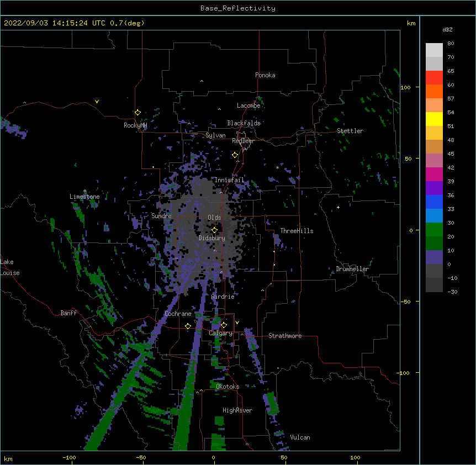Viewport: 476px width, 465px height.
Task: Click the Banff town label
Action: (68, 313)
